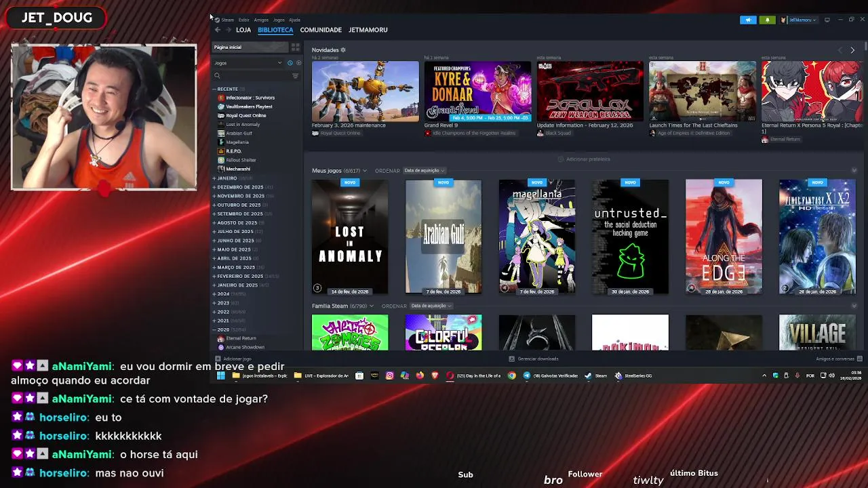Open Microsoft Store icon in taskbar
Image resolution: width=868 pixels, height=488 pixels.
click(x=359, y=375)
